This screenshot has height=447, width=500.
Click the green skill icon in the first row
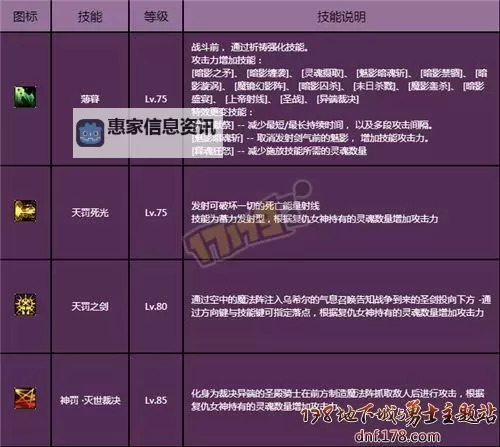click(x=25, y=97)
